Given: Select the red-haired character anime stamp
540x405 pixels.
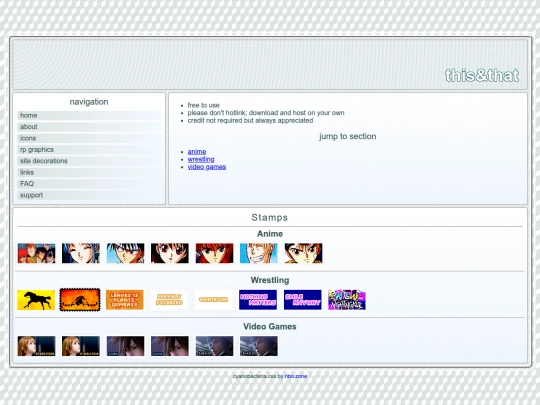Looking at the screenshot, I should tap(214, 253).
